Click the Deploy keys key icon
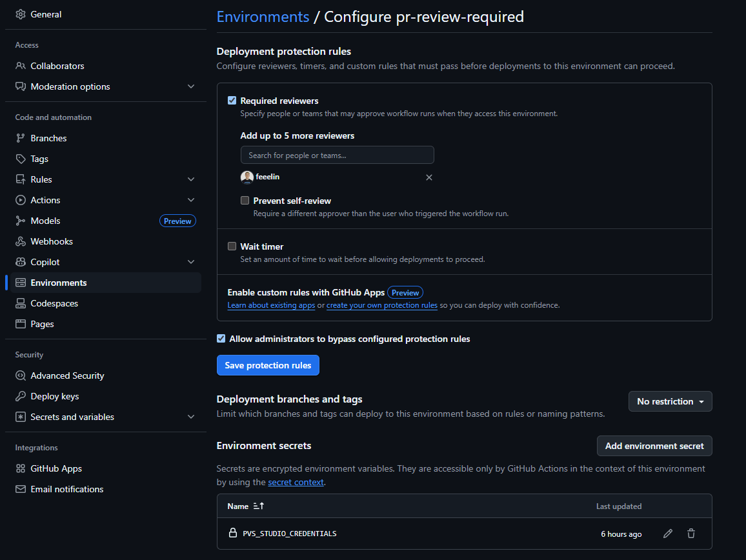This screenshot has width=746, height=560. pos(21,396)
